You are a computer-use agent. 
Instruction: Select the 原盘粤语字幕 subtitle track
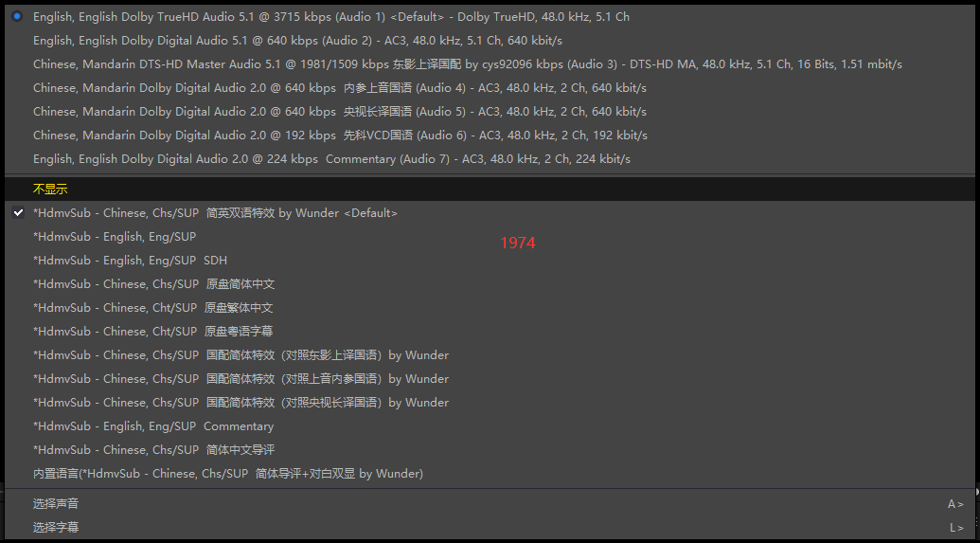click(x=152, y=332)
